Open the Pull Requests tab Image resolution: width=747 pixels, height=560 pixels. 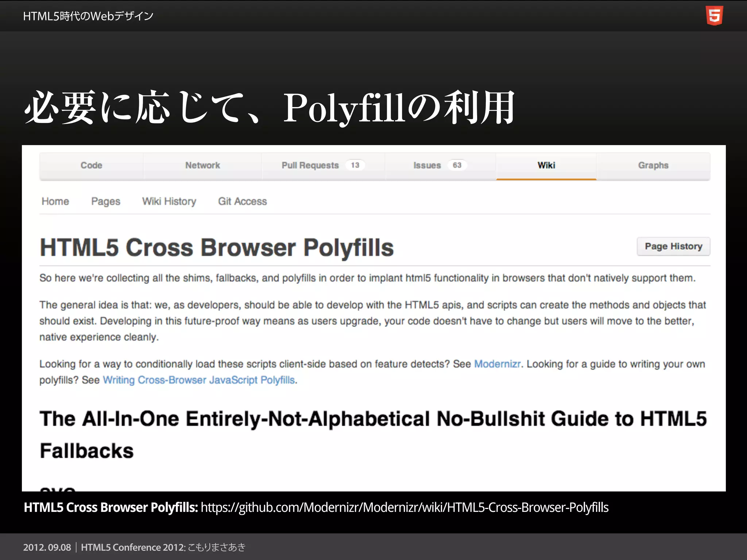coord(323,166)
